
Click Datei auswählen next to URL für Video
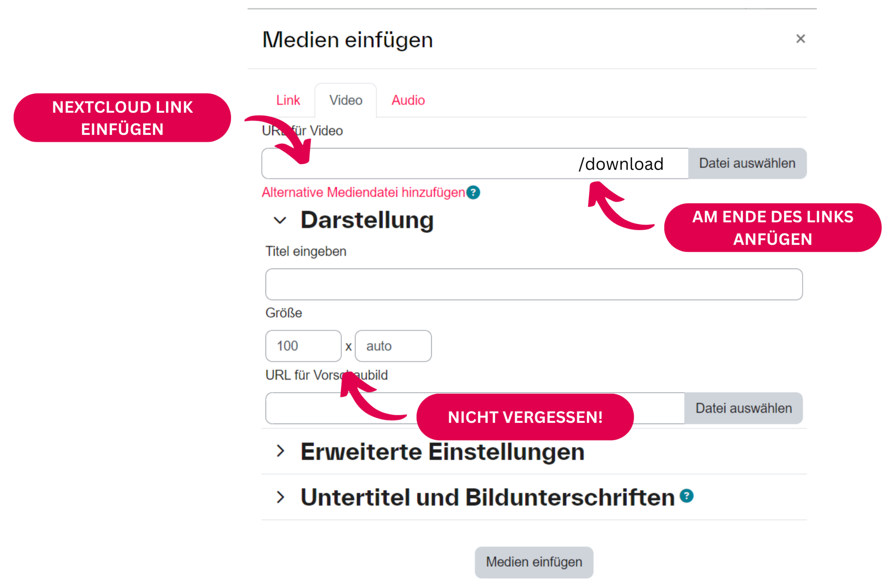[x=747, y=163]
